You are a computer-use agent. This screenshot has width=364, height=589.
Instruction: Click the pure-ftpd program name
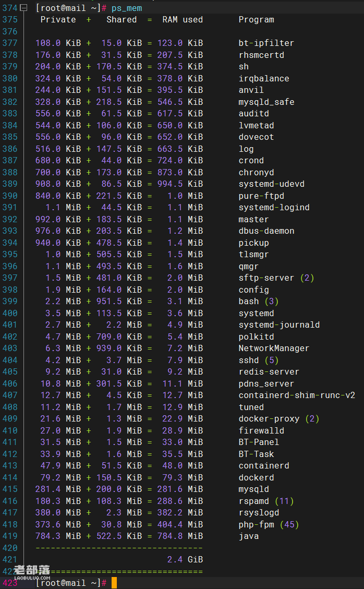pos(261,196)
